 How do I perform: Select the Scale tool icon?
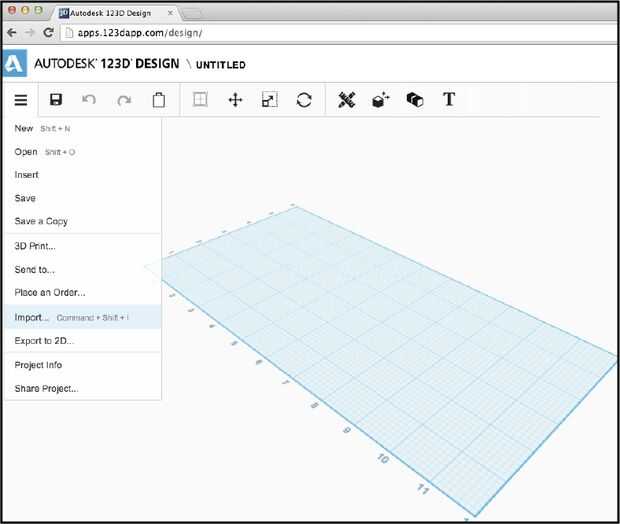click(x=270, y=100)
